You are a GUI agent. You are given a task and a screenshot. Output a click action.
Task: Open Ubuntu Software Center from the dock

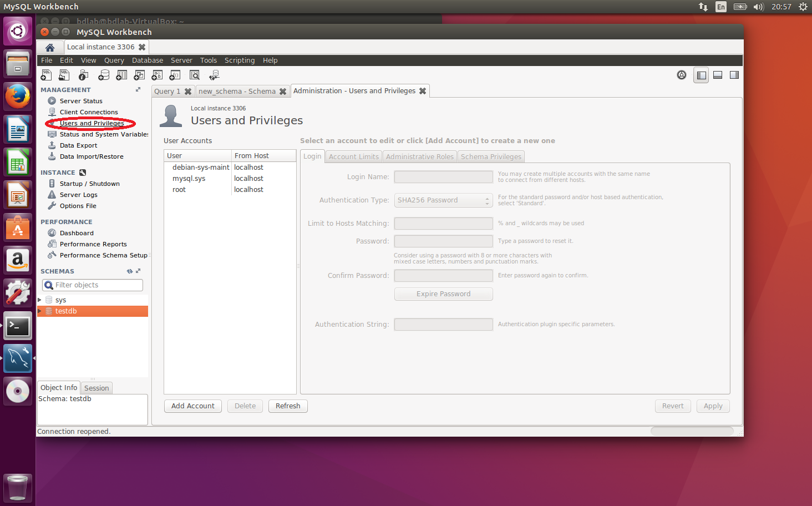(x=18, y=228)
